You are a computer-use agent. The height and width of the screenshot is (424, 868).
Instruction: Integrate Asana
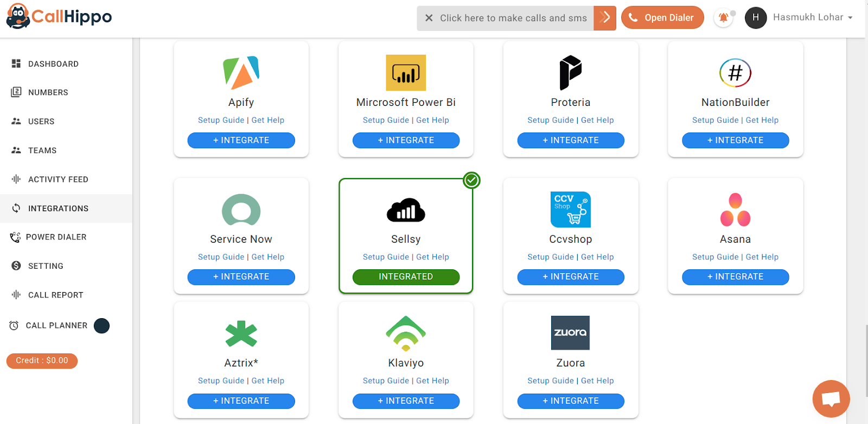(735, 277)
